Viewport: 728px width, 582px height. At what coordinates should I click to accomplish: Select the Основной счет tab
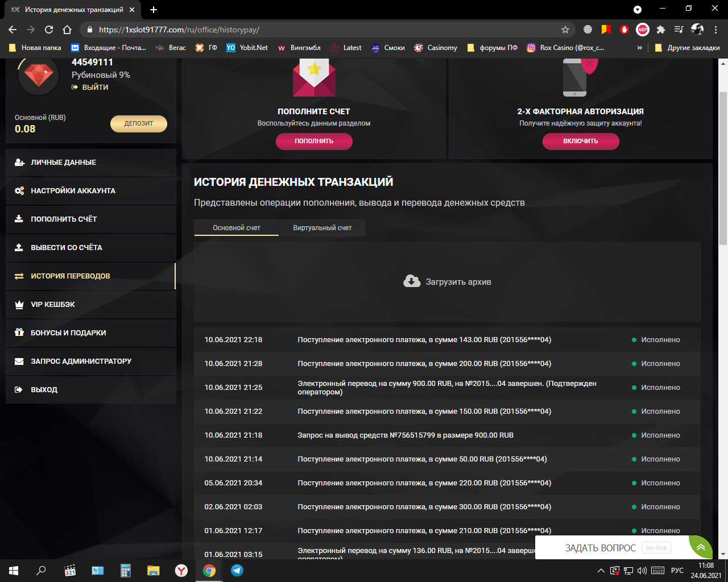237,228
